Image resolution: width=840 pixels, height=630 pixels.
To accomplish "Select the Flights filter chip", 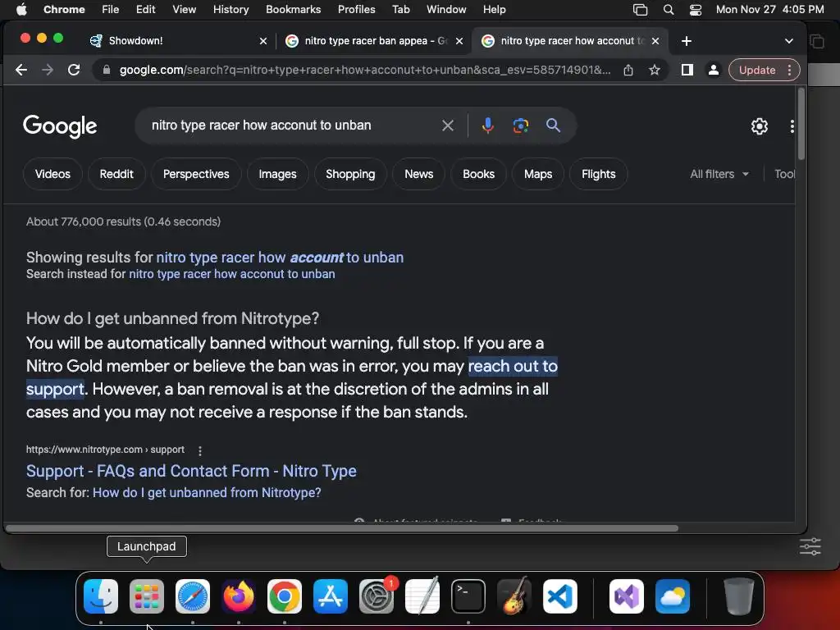I will [598, 174].
